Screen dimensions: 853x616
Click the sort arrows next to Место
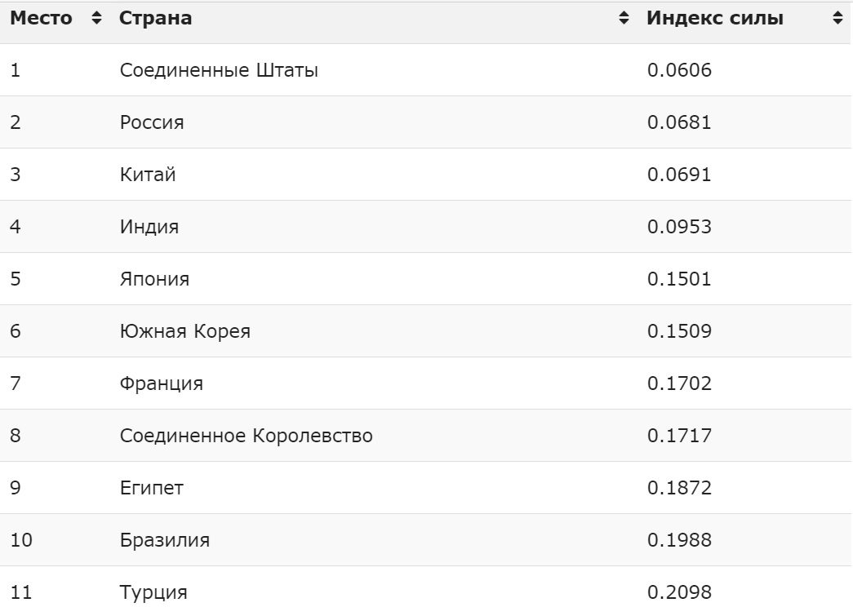click(x=96, y=18)
